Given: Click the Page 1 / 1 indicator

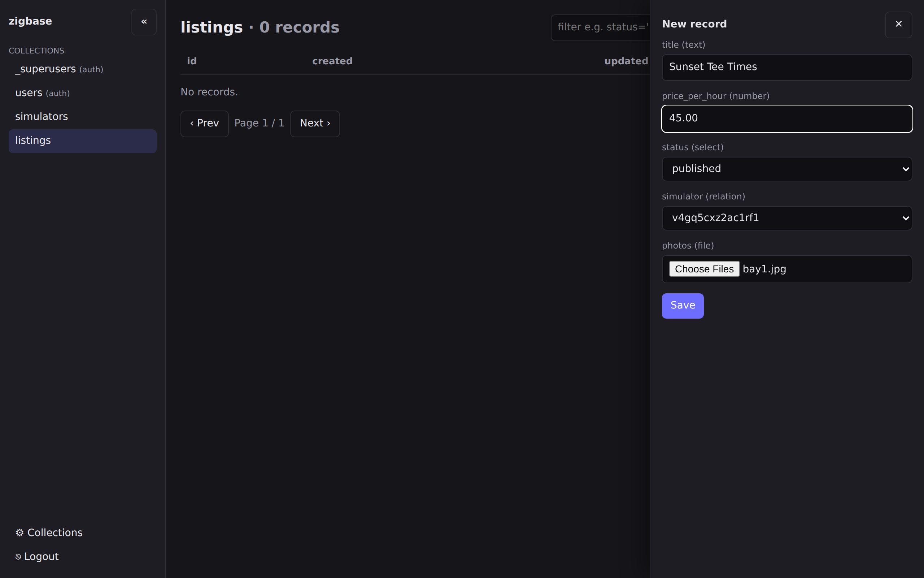Looking at the screenshot, I should [259, 123].
